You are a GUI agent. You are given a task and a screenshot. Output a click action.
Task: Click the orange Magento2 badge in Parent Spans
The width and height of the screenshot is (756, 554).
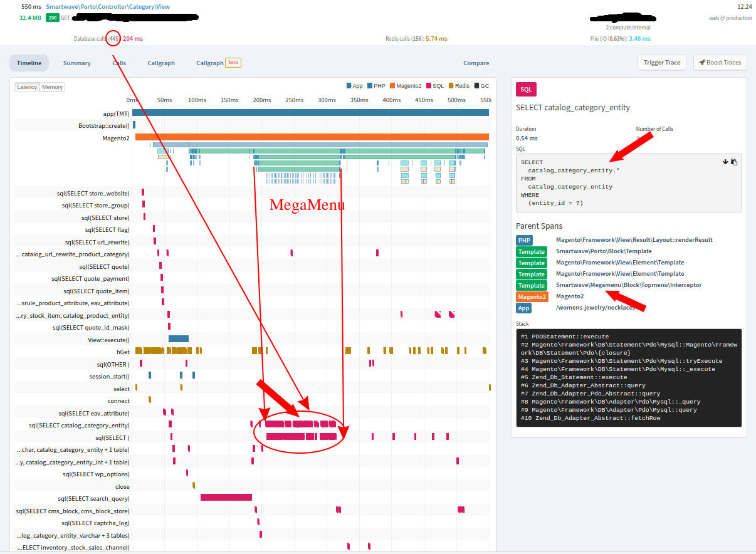[x=532, y=296]
